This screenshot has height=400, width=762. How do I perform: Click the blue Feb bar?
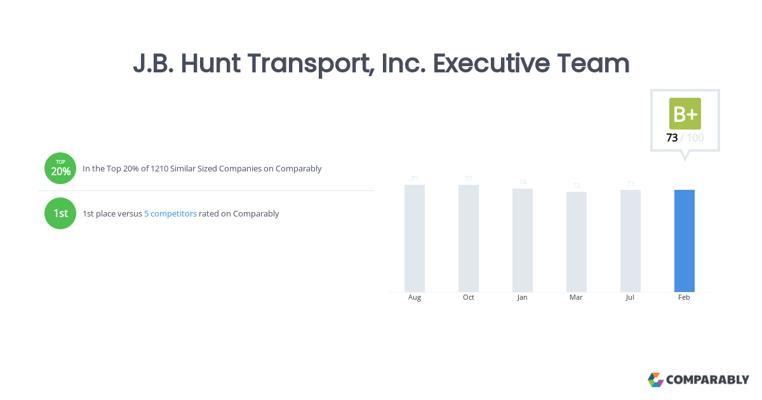684,240
